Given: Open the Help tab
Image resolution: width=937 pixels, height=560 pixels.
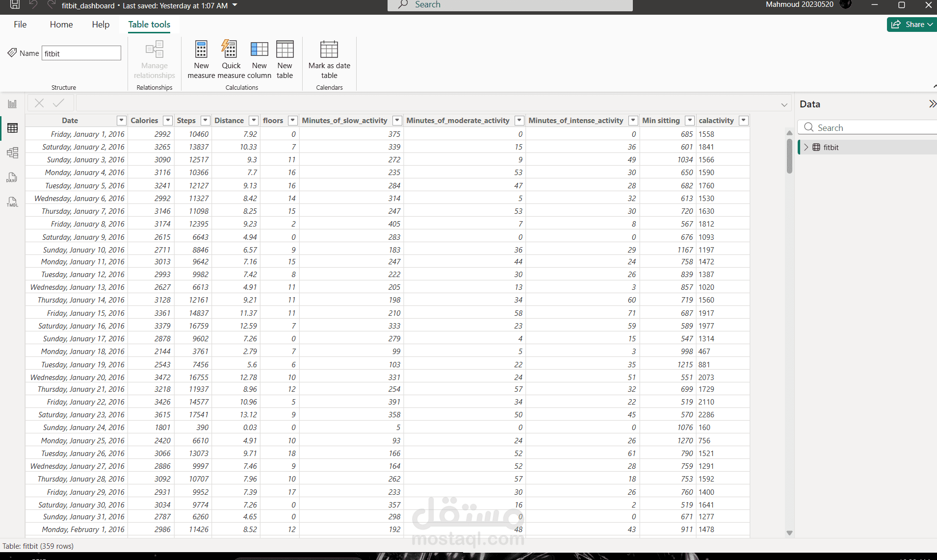Looking at the screenshot, I should click(x=101, y=25).
